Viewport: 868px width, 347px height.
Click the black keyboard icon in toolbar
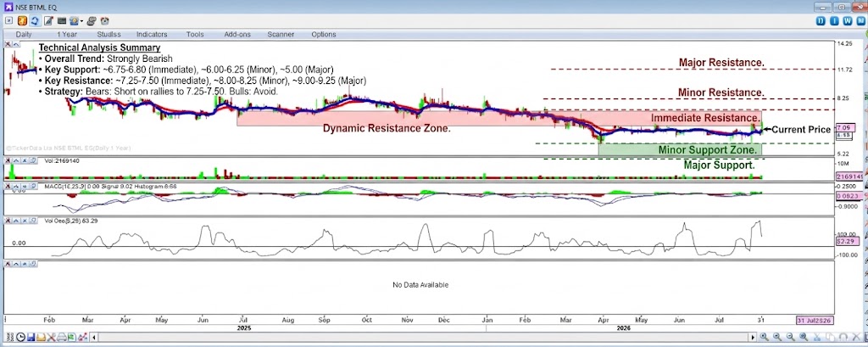pos(62,21)
